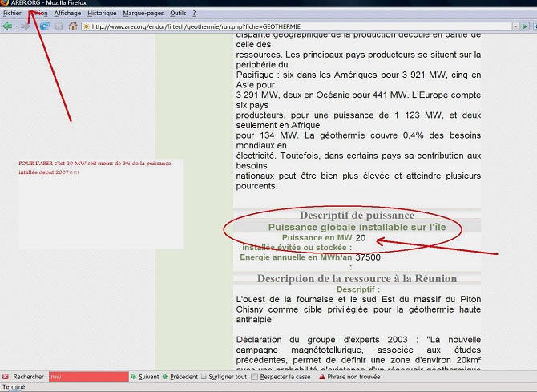Click the green Go button beside address bar
Viewport: 537px width, 392px height.
pos(525,26)
